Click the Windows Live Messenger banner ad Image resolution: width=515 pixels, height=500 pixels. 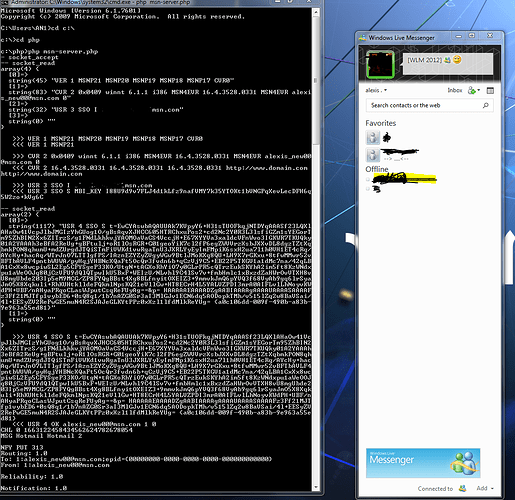tap(423, 463)
